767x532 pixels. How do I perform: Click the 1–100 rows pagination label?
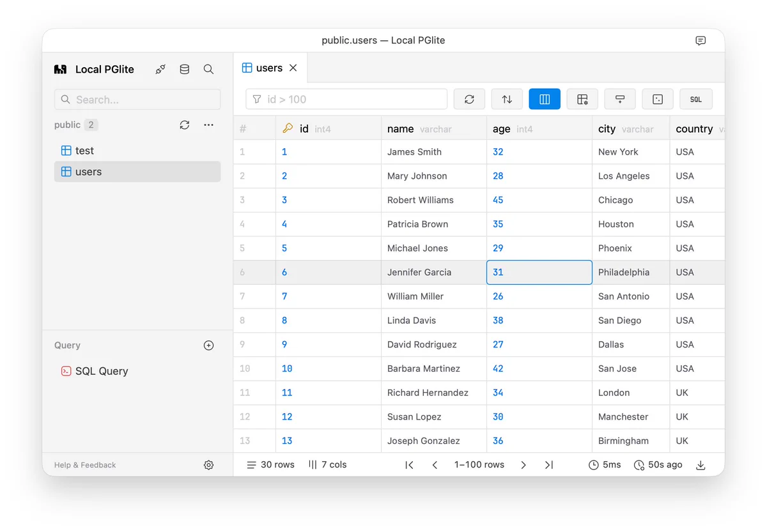pos(479,465)
